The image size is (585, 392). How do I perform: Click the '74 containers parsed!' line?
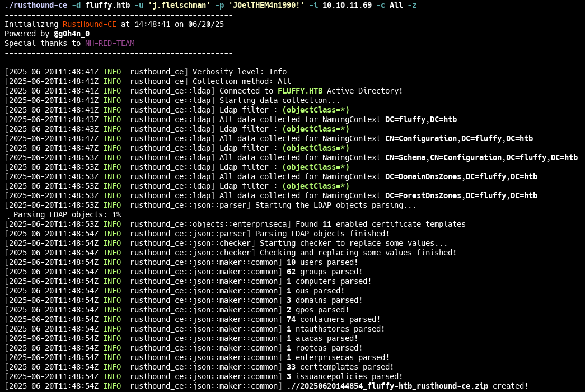click(332, 319)
